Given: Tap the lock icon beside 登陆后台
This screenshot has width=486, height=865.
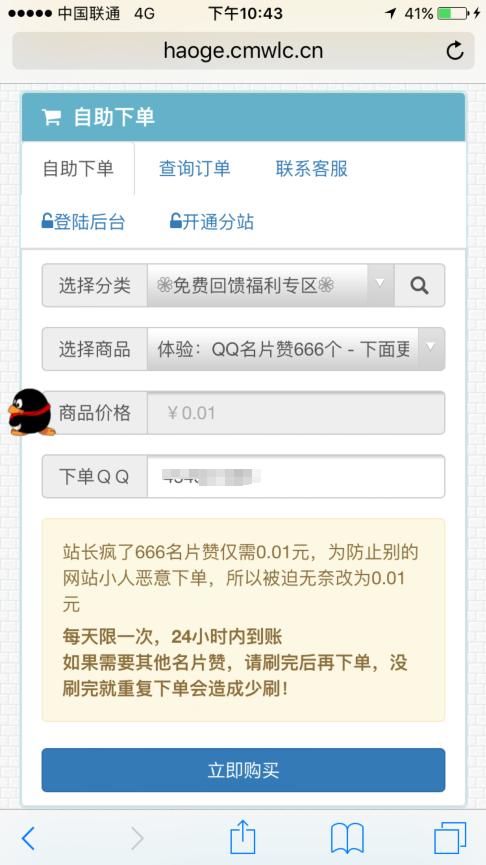Looking at the screenshot, I should point(47,221).
